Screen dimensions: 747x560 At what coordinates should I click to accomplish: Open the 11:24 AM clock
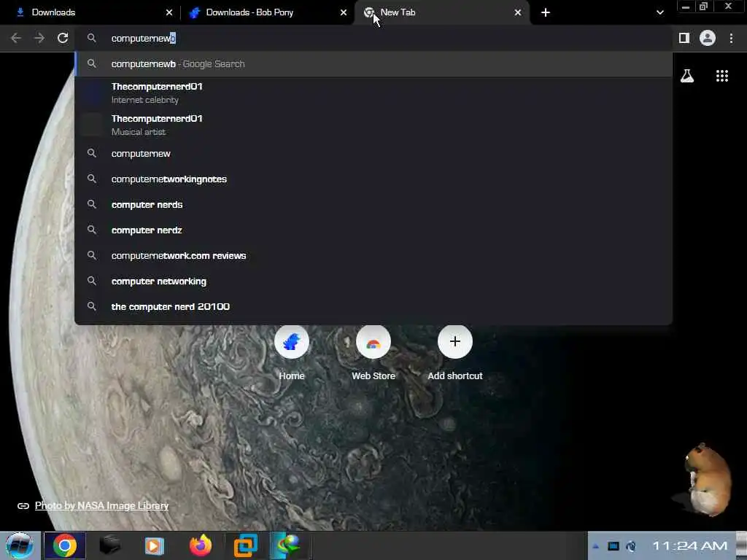click(690, 545)
